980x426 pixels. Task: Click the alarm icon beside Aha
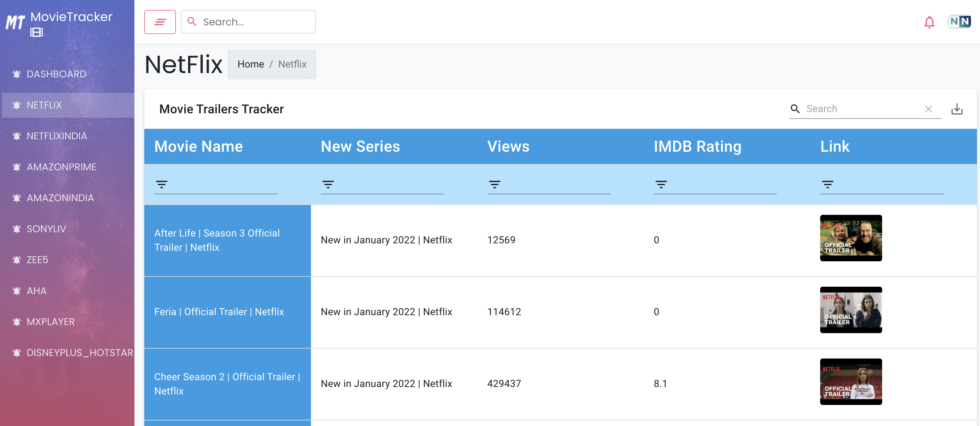pyautogui.click(x=17, y=291)
